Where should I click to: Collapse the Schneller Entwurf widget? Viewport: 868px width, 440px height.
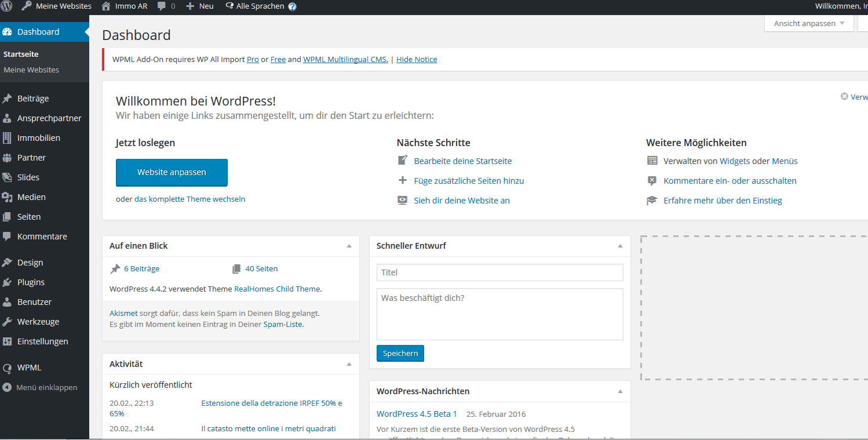click(620, 246)
